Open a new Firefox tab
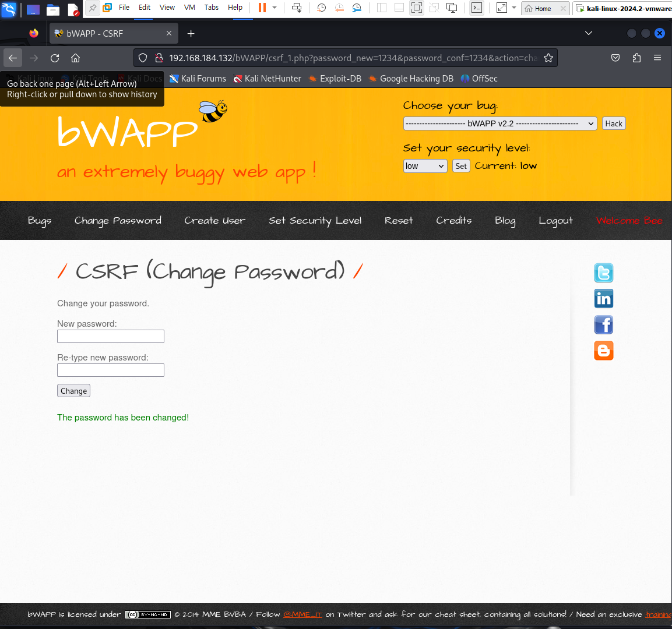The width and height of the screenshot is (672, 629). click(x=191, y=33)
